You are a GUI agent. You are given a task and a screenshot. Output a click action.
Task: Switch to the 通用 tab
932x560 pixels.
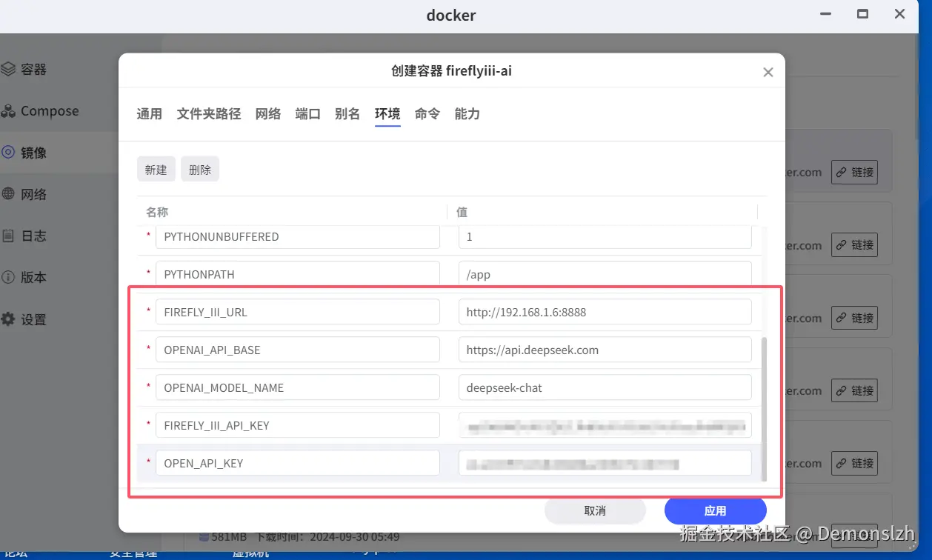(149, 114)
